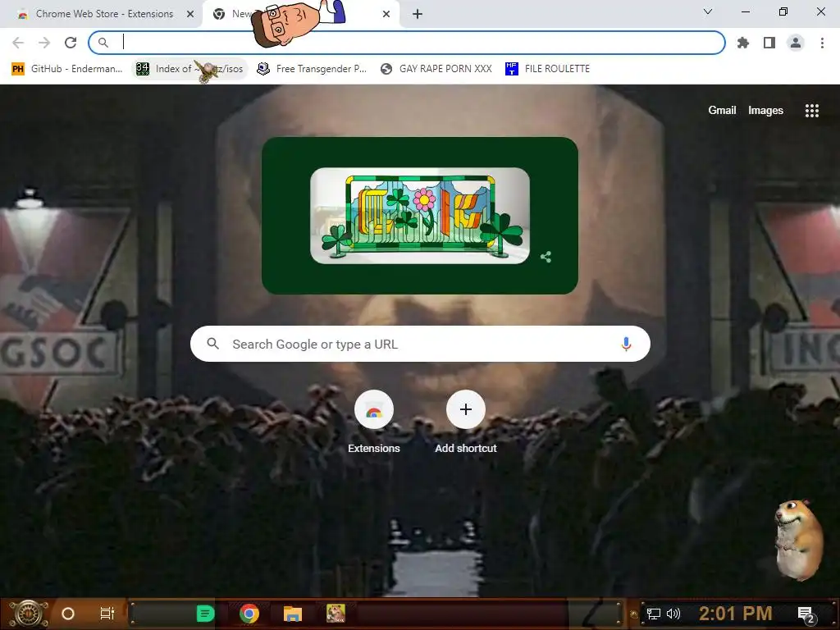Click the forward navigation arrow
The width and height of the screenshot is (840, 630).
tap(44, 43)
